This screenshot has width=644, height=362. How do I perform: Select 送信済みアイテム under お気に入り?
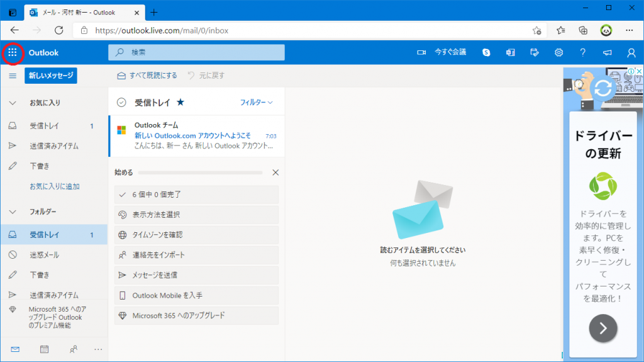54,146
